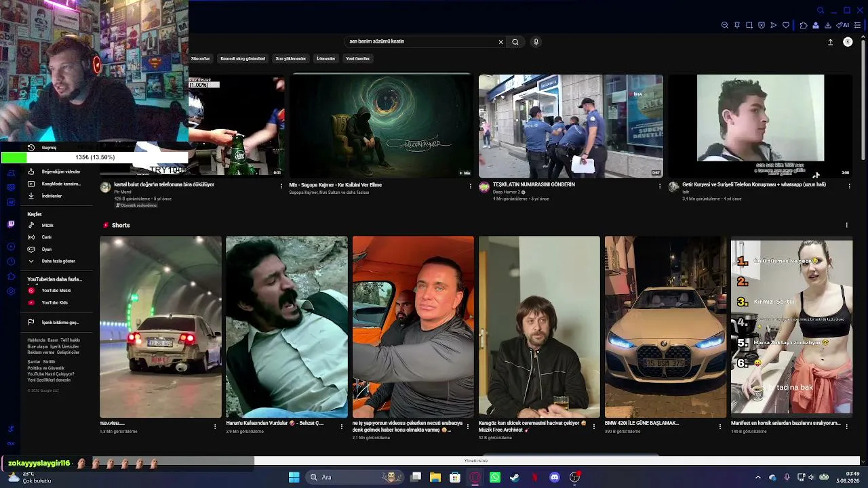Screen dimensions: 868x488
Task: Open more options for BMW 420i short
Action: [x=720, y=426]
